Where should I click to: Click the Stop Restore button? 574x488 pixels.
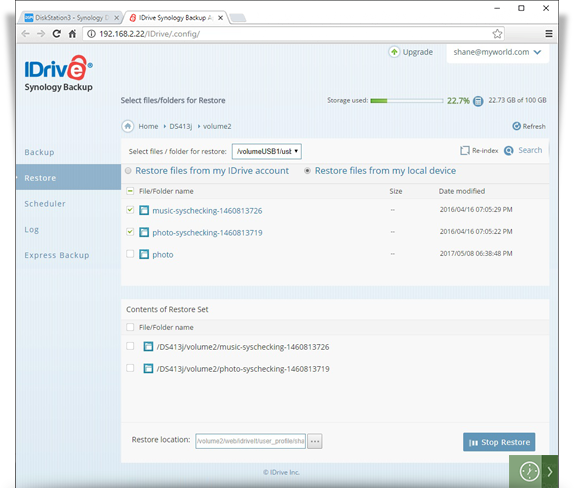coord(499,442)
